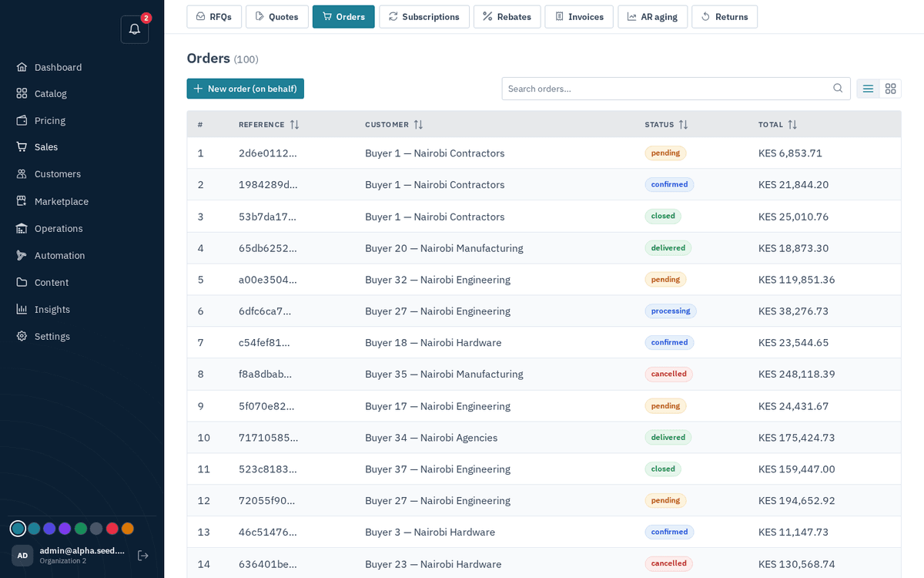
Task: Click the Dashboard house icon
Action: 22,67
